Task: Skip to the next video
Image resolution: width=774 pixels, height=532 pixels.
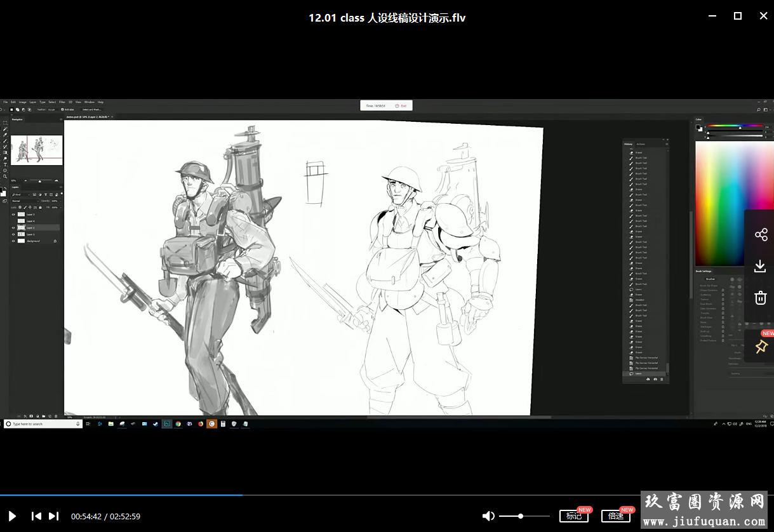Action: point(54,516)
